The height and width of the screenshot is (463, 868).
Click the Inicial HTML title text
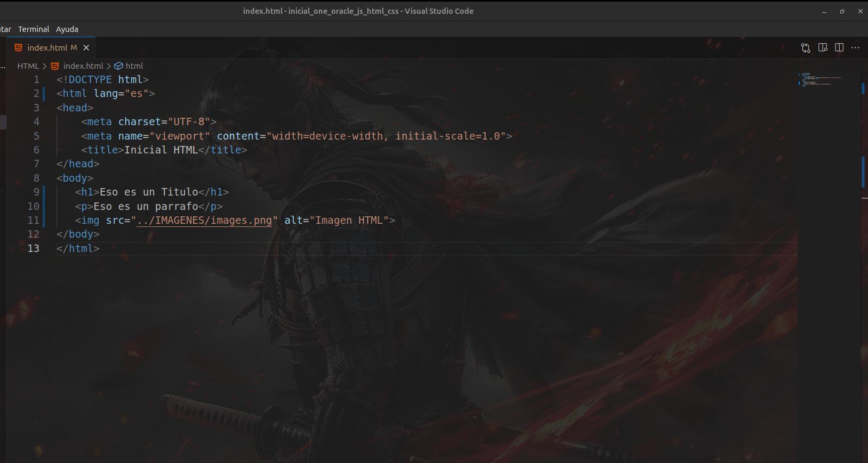coord(161,150)
